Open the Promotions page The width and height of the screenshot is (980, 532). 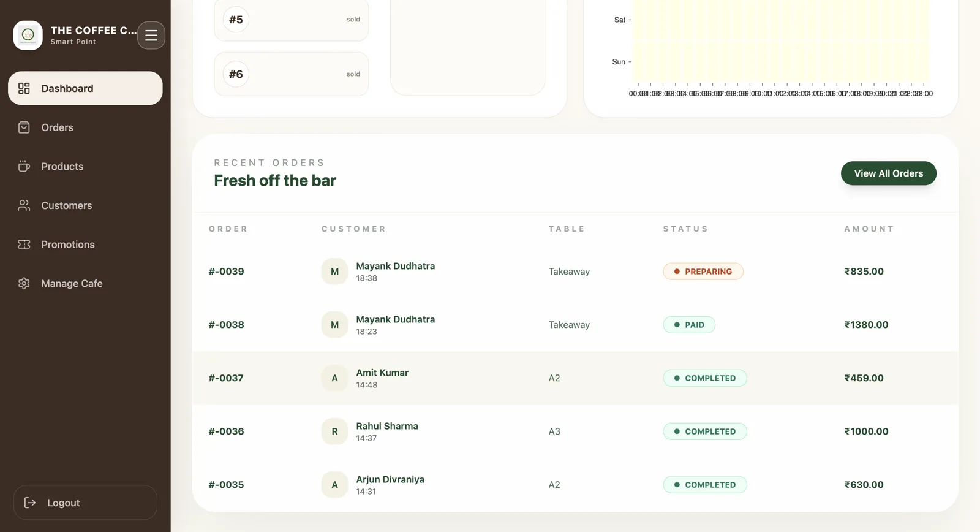tap(85, 245)
